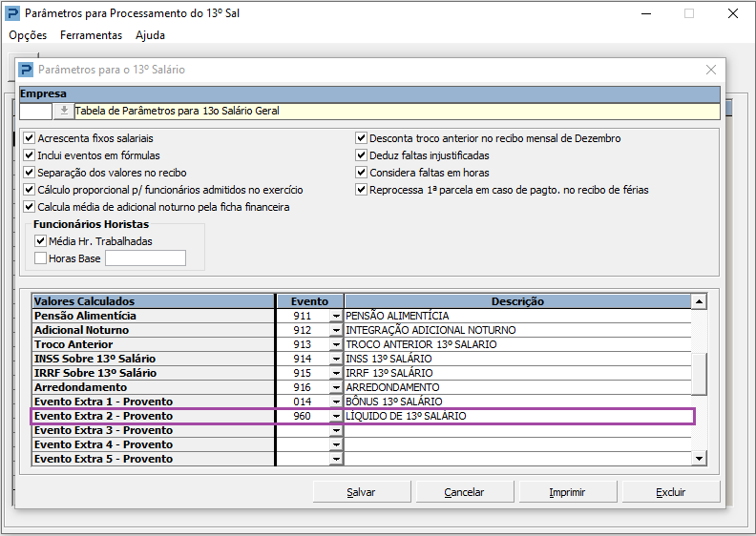Click the Empresa lookup arrow icon

tap(63, 111)
